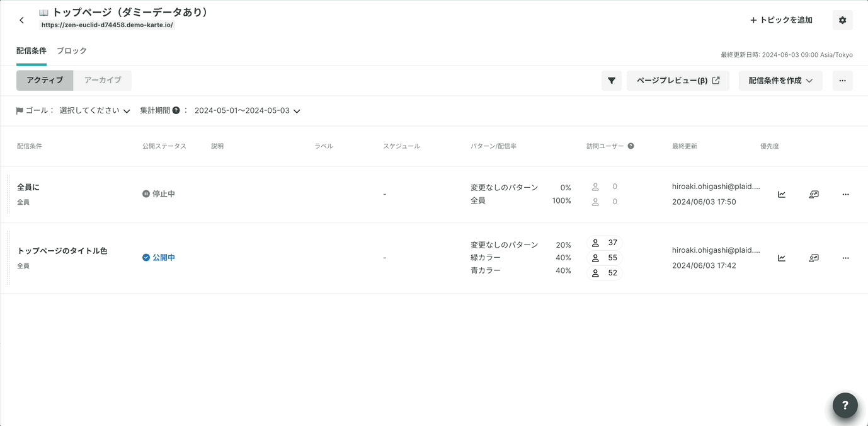The image size is (868, 426).
Task: Click the パターン/配信率 column header
Action: pyautogui.click(x=493, y=146)
